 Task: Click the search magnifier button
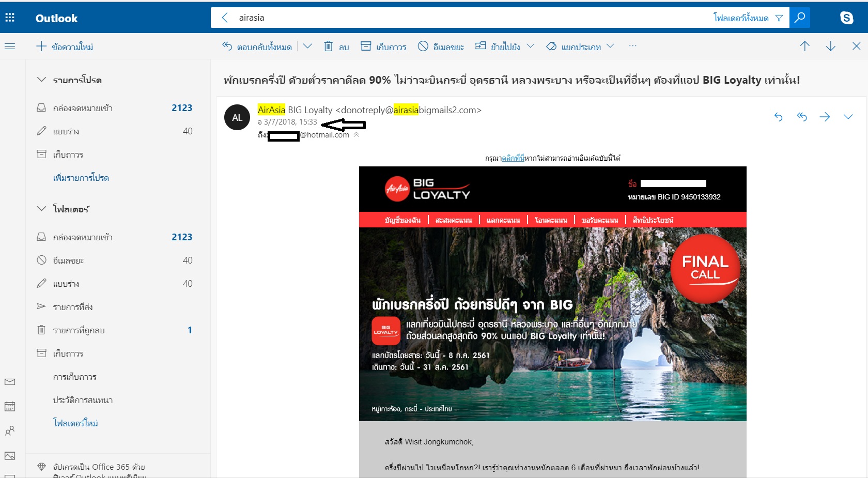coord(800,18)
